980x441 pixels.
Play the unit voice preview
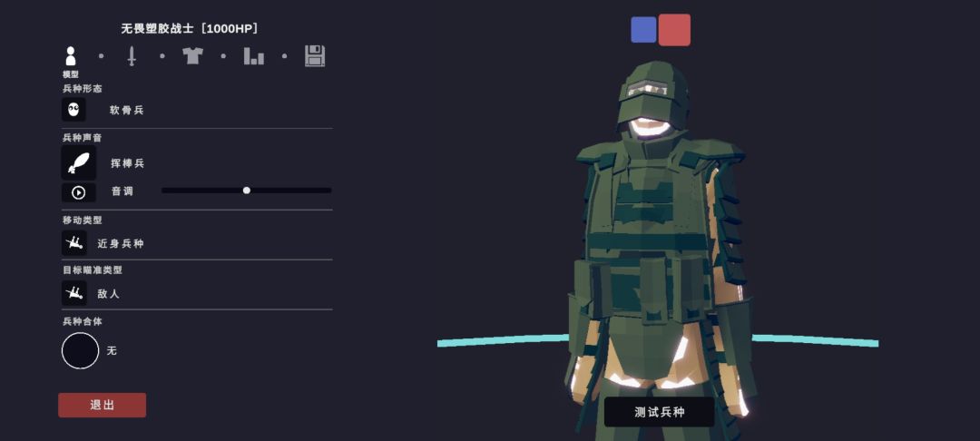tap(79, 192)
